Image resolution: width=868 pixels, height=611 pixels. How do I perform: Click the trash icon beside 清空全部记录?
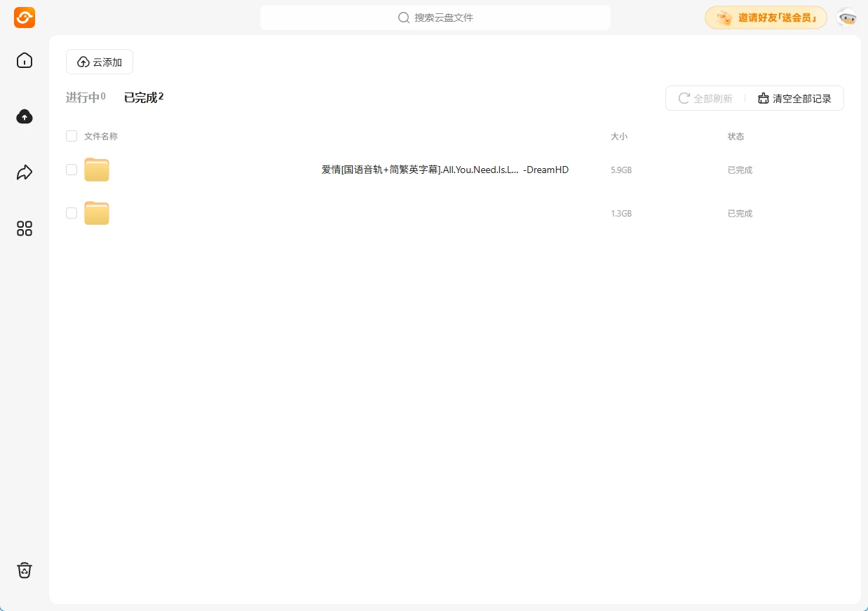764,98
